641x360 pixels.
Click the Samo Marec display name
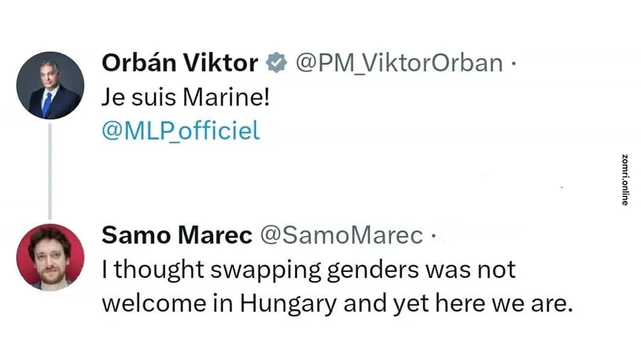coord(177,235)
